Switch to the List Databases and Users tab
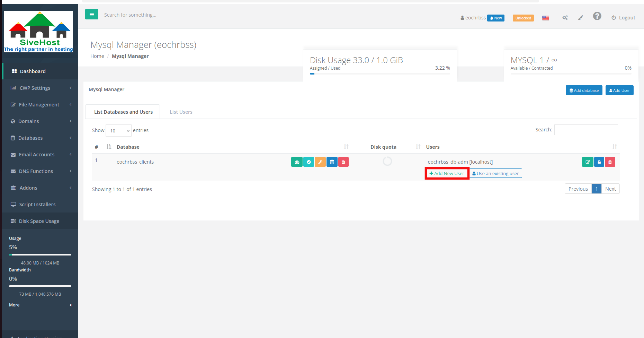Image resolution: width=644 pixels, height=338 pixels. click(123, 112)
